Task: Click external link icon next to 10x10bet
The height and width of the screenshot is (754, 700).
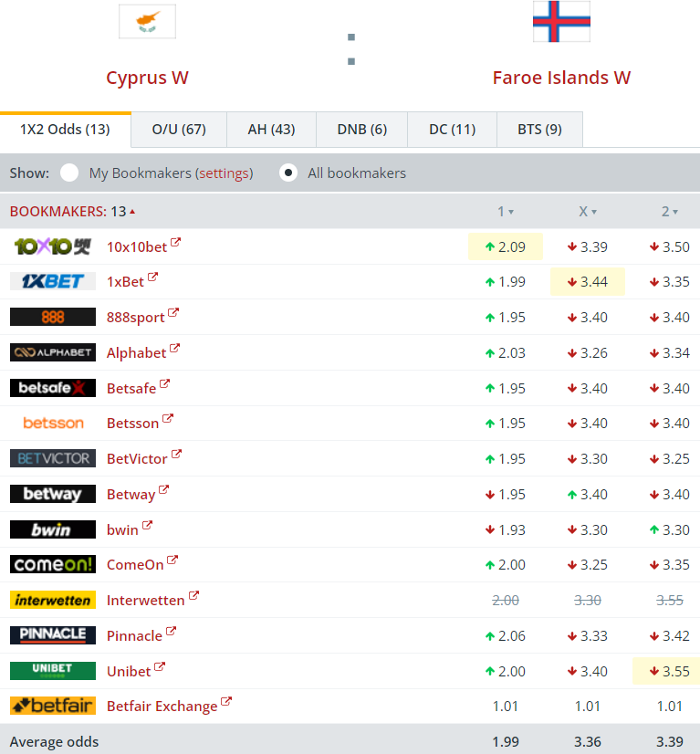Action: click(x=175, y=242)
